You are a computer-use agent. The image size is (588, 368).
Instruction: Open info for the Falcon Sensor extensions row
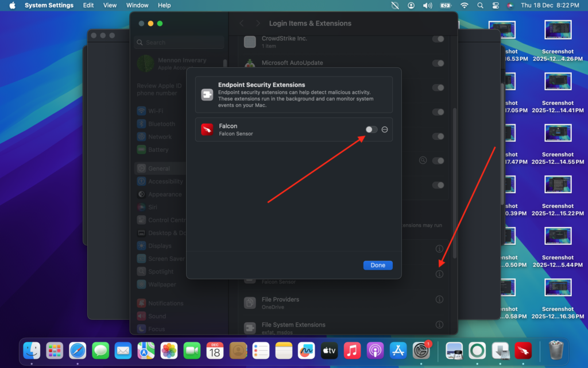(439, 274)
